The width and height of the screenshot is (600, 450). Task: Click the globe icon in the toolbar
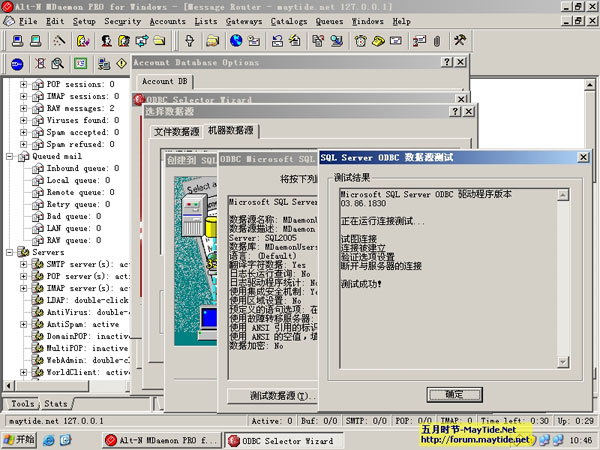[236, 41]
